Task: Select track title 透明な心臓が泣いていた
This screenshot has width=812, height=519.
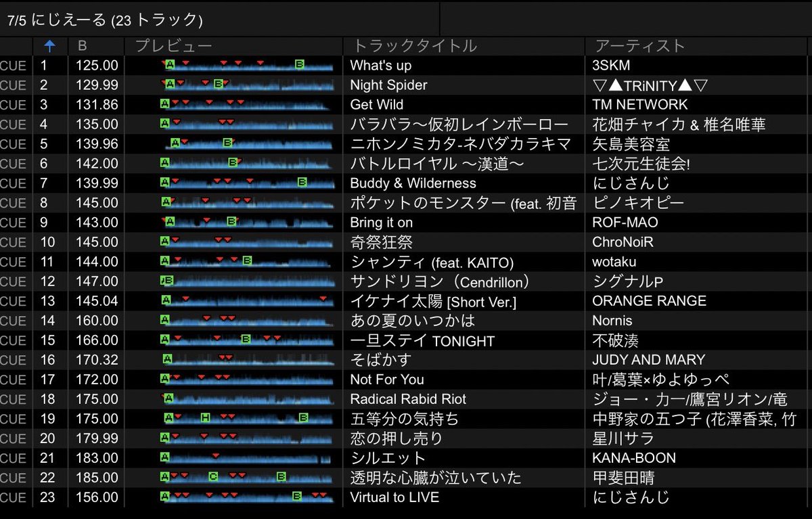Action: [436, 478]
